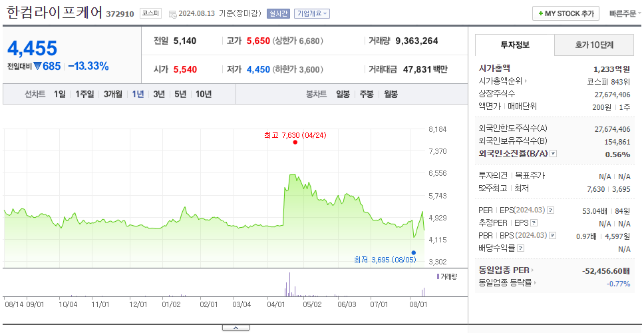The height and width of the screenshot is (333, 644).
Task: Click the 거래대금 value 47,831
Action: coord(417,69)
